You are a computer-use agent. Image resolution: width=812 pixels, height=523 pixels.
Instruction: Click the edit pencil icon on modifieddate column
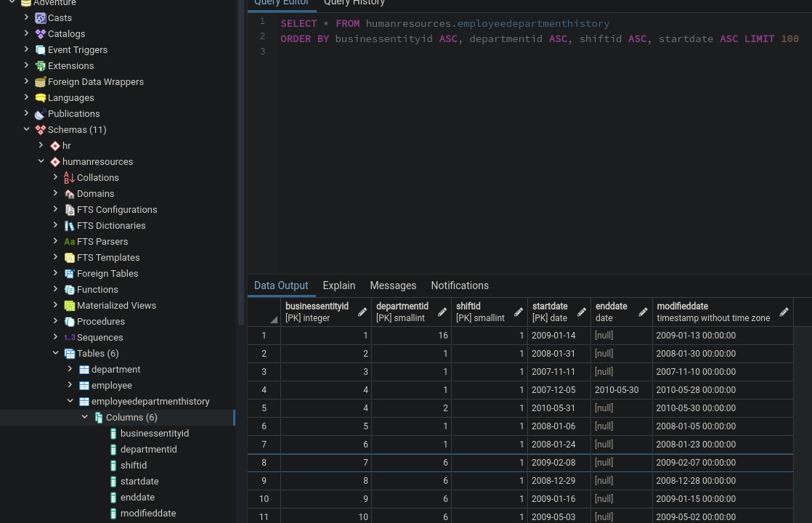click(x=784, y=312)
